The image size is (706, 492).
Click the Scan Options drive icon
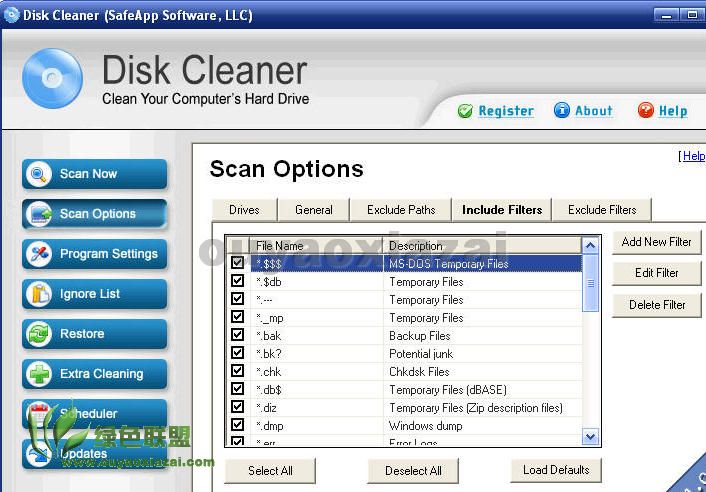[39, 214]
